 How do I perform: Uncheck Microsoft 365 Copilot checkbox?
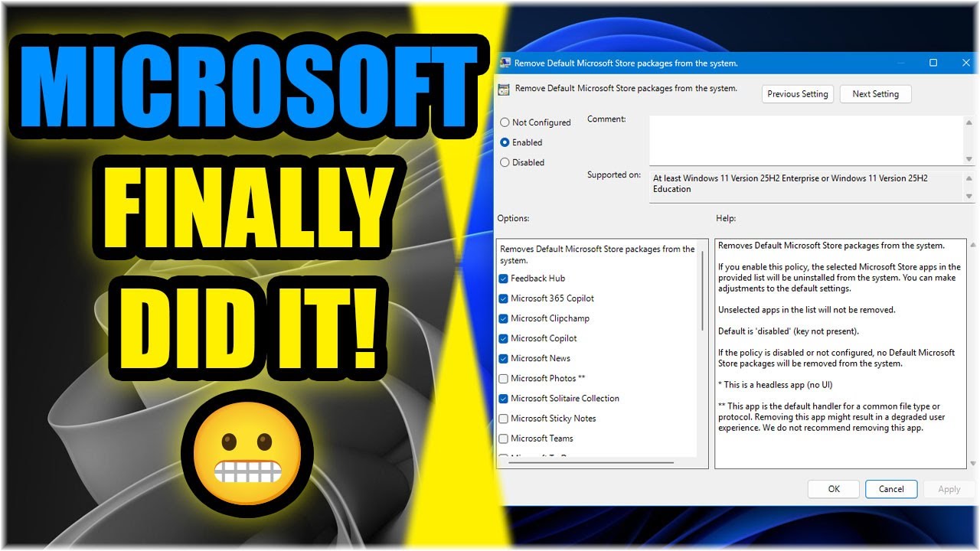tap(503, 298)
